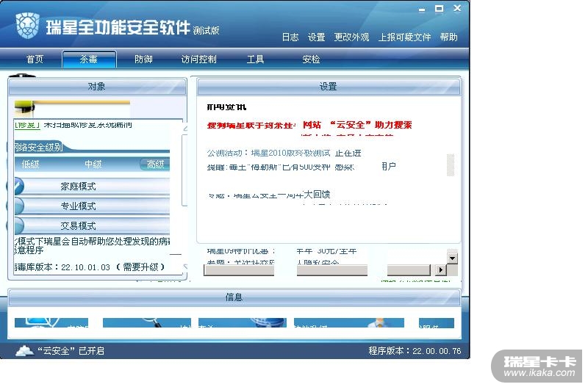This screenshot has width=588, height=387.
Task: Click the 设置 panel header bar
Action: pos(329,87)
